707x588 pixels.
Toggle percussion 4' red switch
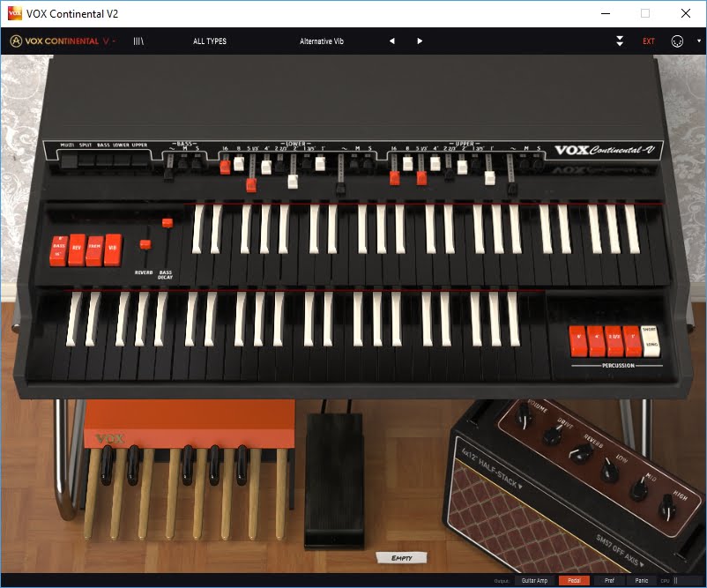point(596,341)
